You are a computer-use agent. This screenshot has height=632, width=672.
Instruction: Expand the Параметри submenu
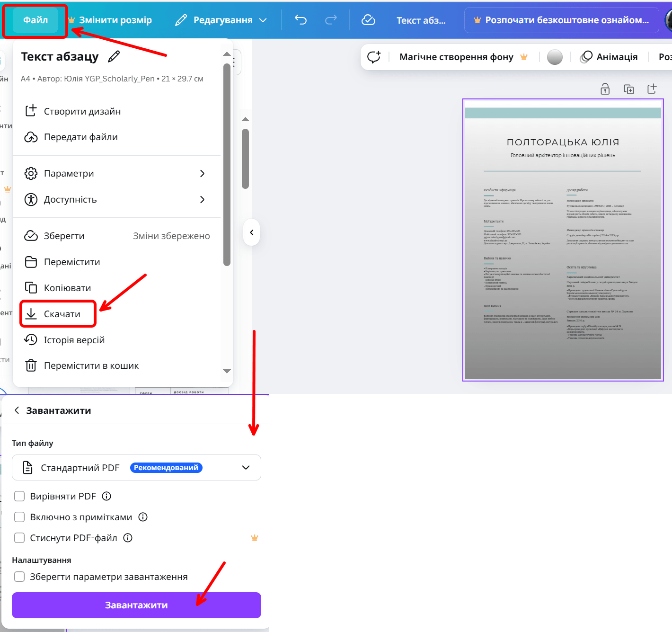(x=116, y=174)
